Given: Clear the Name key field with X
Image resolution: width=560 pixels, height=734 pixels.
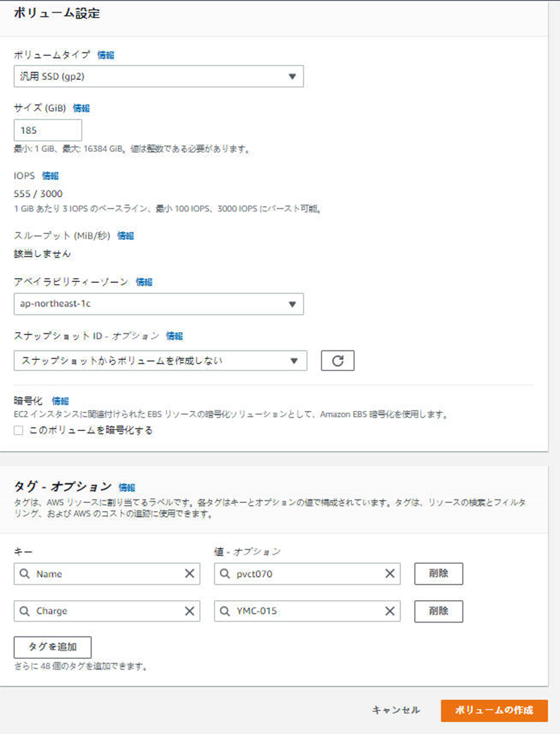Looking at the screenshot, I should [x=189, y=574].
